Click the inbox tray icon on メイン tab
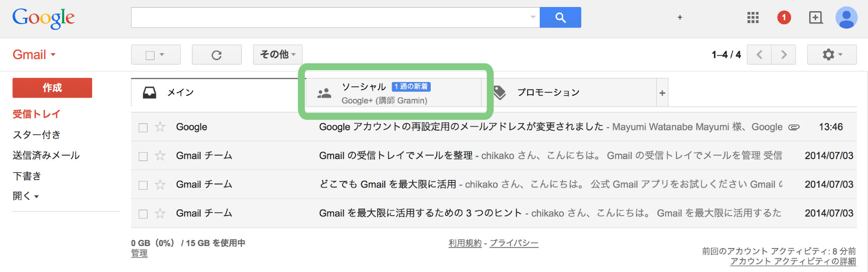Viewport: 868px width, 272px height. tap(149, 93)
